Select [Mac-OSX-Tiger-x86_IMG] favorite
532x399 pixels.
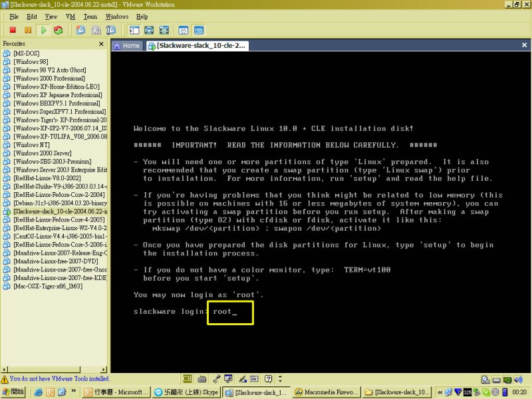pyautogui.click(x=48, y=286)
